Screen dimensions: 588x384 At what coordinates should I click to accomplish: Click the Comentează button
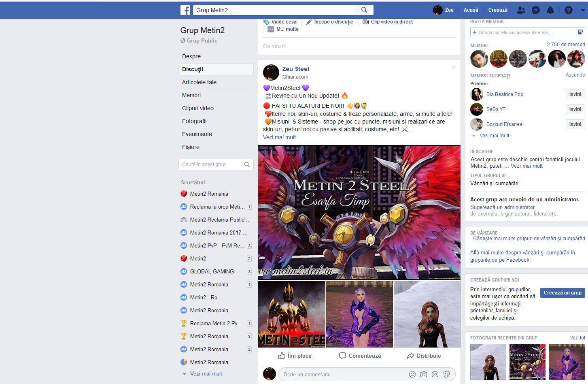tap(360, 356)
